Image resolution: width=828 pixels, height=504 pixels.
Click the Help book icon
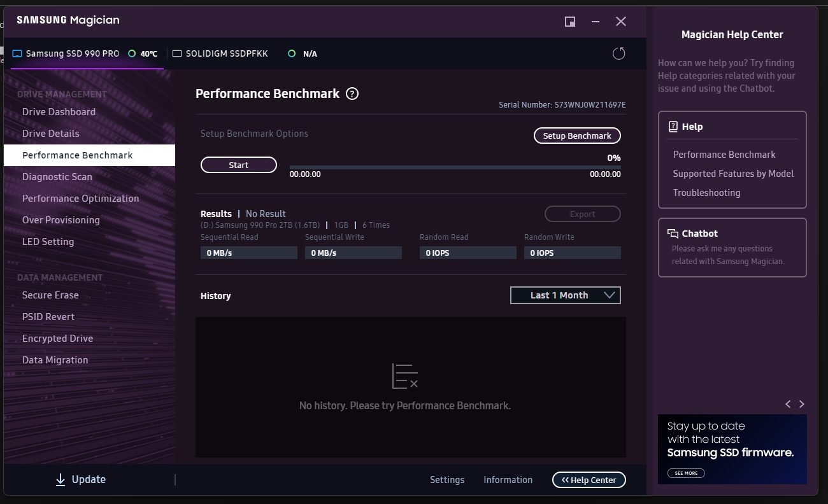673,127
